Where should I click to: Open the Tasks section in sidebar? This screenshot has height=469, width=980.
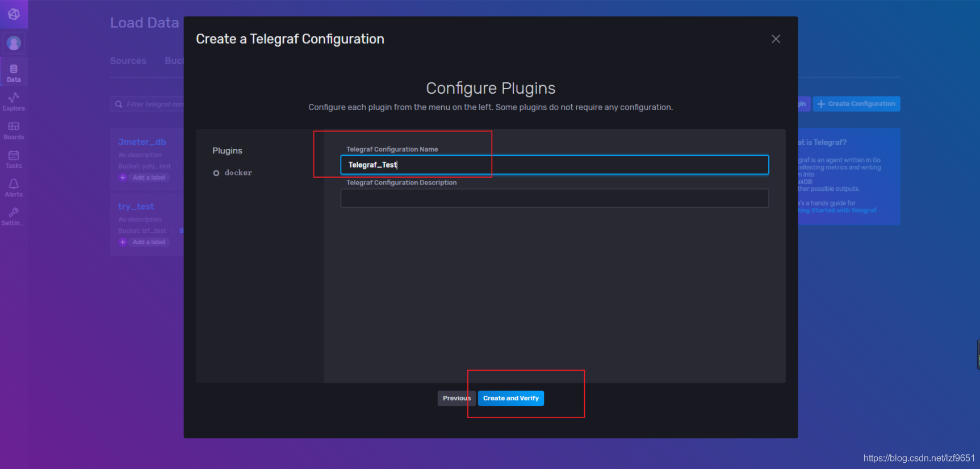tap(14, 160)
